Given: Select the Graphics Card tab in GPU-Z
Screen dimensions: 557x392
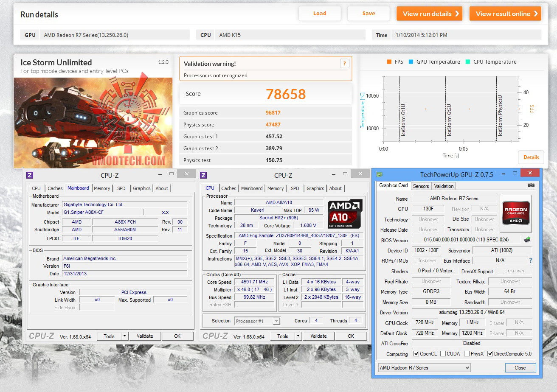Looking at the screenshot, I should [x=394, y=185].
